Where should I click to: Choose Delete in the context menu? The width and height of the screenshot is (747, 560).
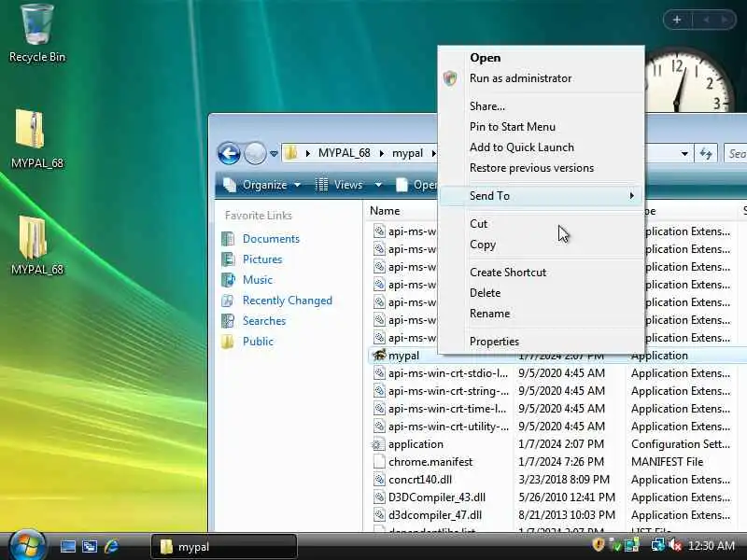(x=542, y=293)
